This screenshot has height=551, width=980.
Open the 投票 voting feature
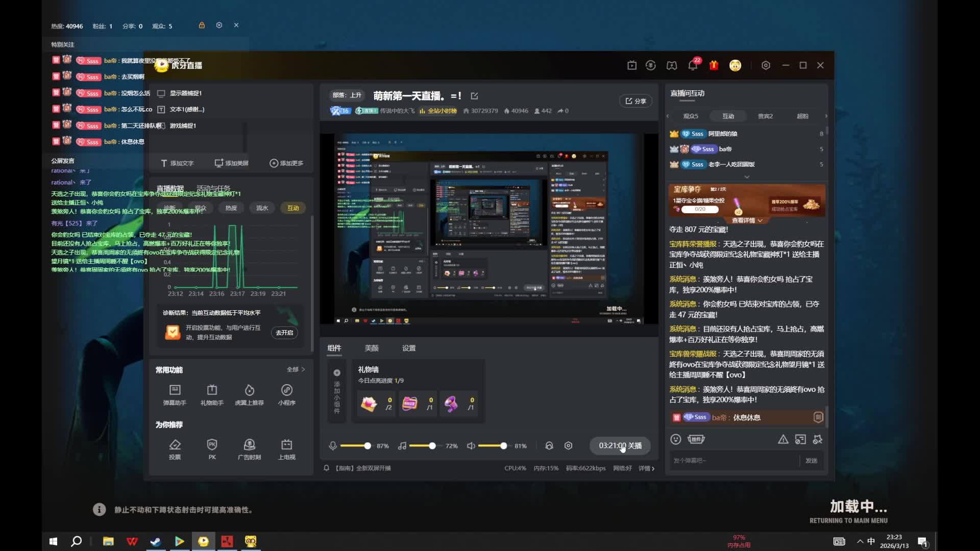coord(175,445)
